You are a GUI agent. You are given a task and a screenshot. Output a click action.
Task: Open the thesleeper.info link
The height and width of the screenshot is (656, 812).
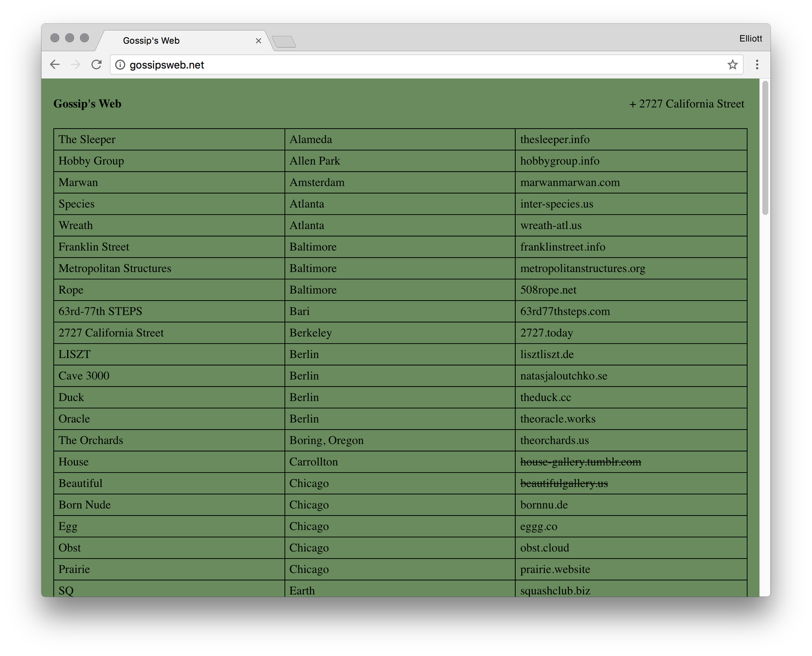click(555, 139)
